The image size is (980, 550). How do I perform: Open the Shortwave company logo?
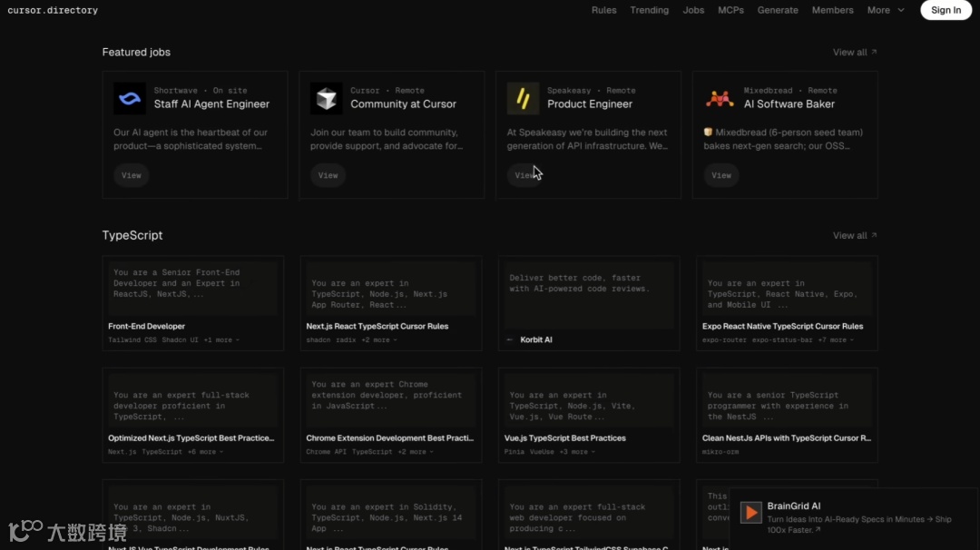130,98
